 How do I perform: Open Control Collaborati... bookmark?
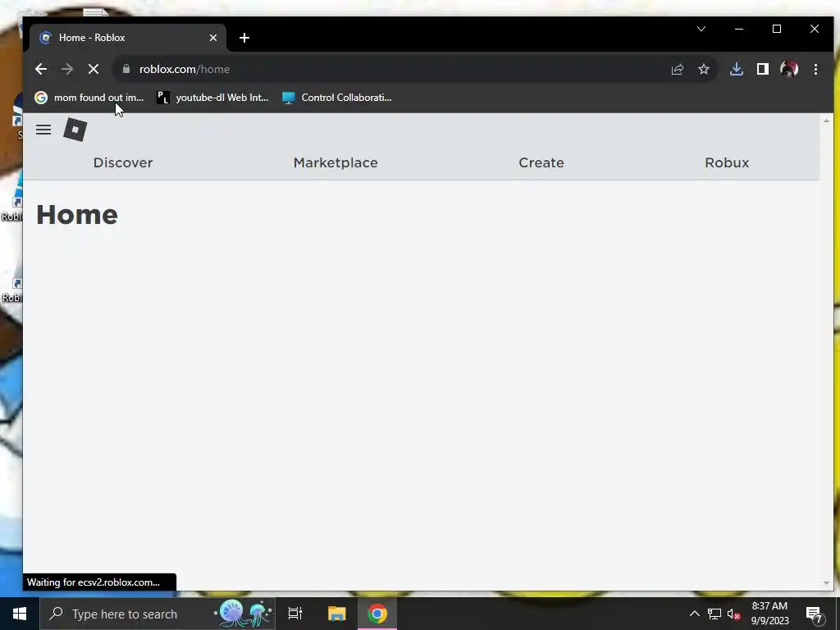337,98
